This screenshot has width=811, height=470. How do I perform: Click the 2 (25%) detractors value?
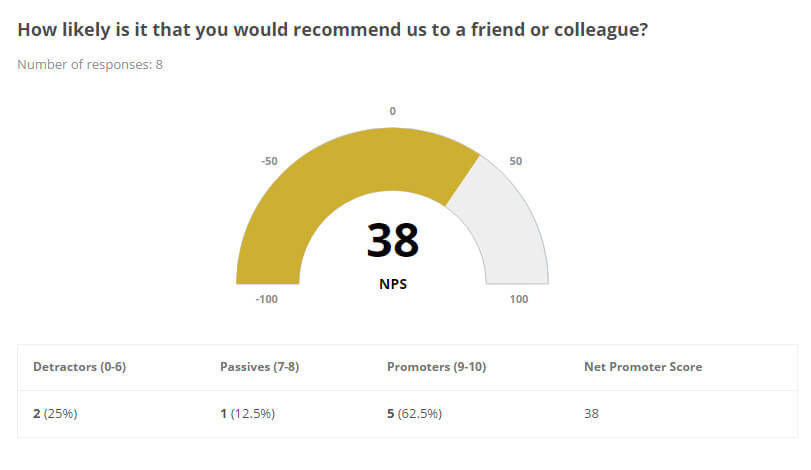click(55, 413)
